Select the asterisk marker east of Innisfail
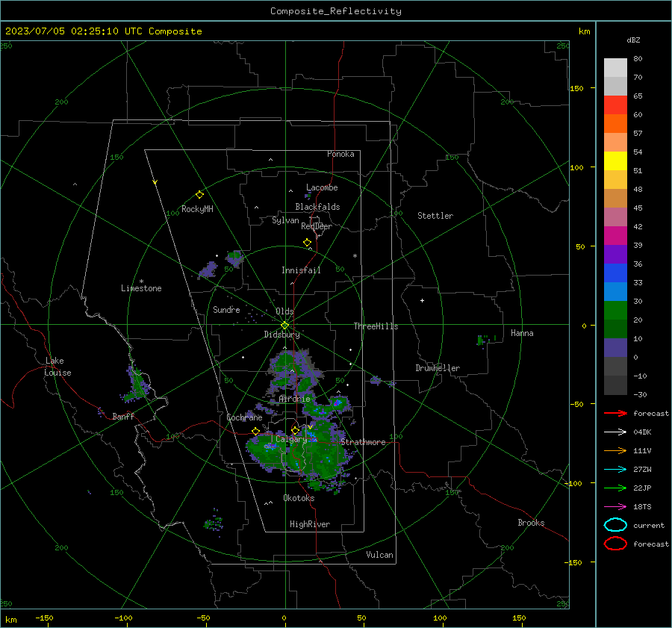Screen dimensions: 672x628 pos(355,256)
